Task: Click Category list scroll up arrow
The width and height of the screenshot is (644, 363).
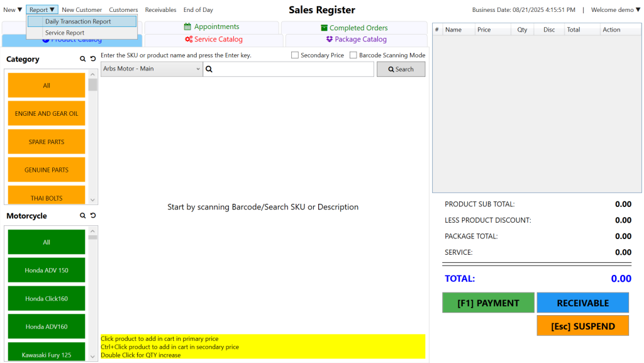Action: pos(93,74)
